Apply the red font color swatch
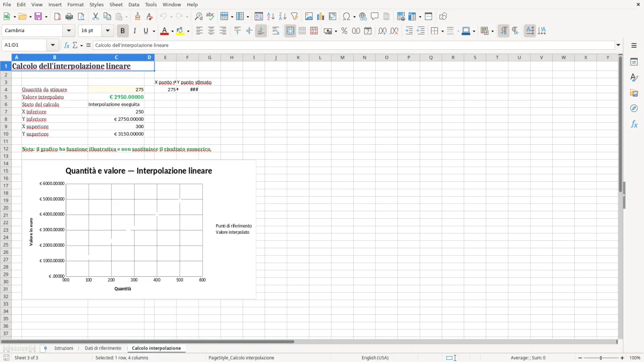 pyautogui.click(x=165, y=31)
